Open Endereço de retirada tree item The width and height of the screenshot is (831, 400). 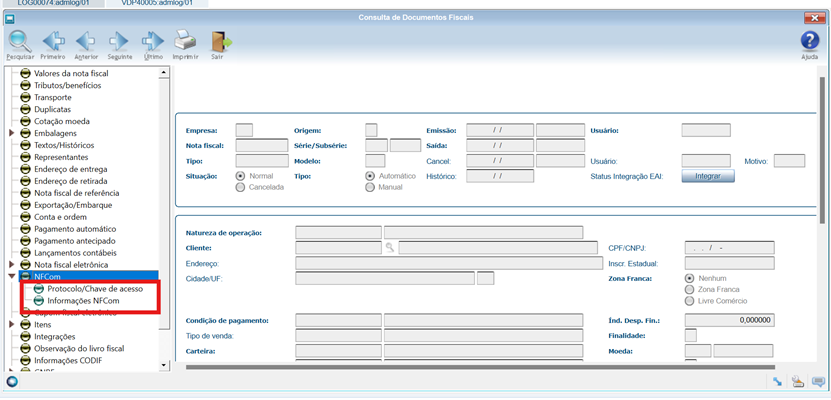[x=70, y=181]
